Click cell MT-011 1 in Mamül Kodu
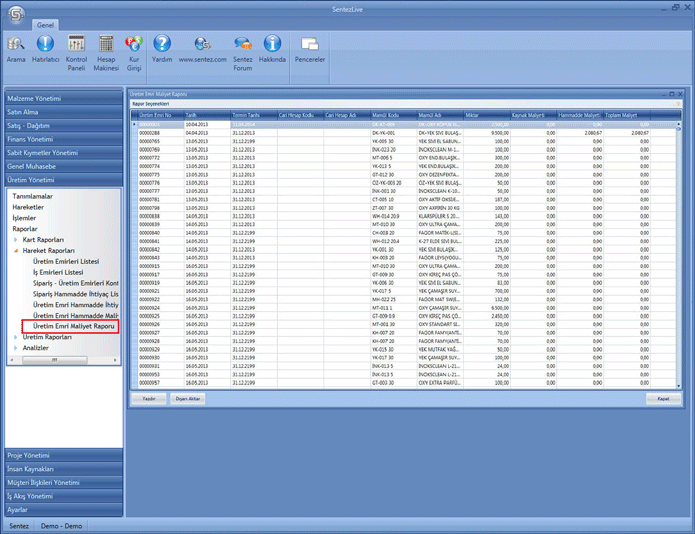Viewport: 695px width, 534px height. click(x=394, y=308)
